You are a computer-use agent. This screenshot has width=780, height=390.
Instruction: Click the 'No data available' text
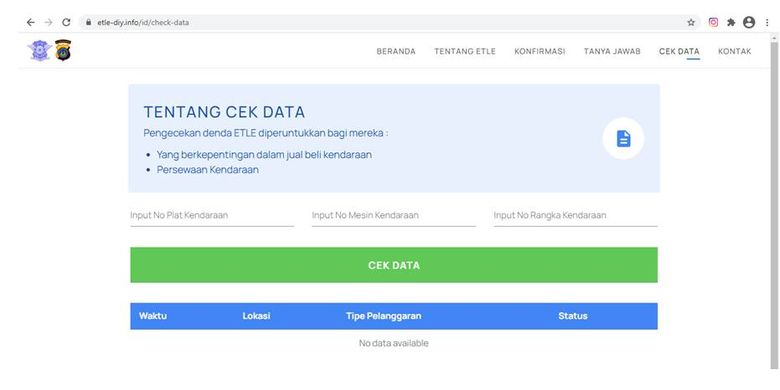(393, 343)
